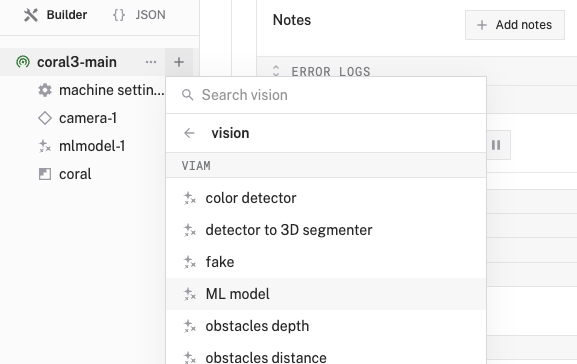Click the JSON curly braces icon
Viewport: 577px width, 364px height.
coord(119,15)
